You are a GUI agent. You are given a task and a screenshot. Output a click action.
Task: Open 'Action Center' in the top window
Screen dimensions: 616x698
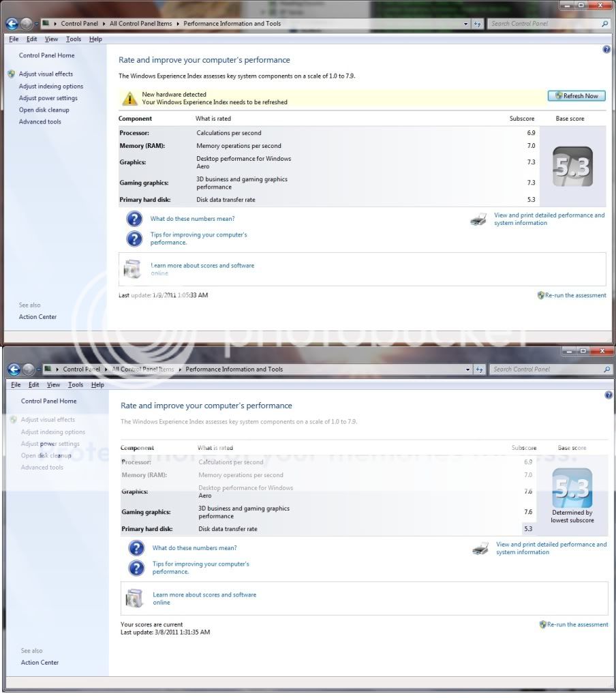click(38, 317)
